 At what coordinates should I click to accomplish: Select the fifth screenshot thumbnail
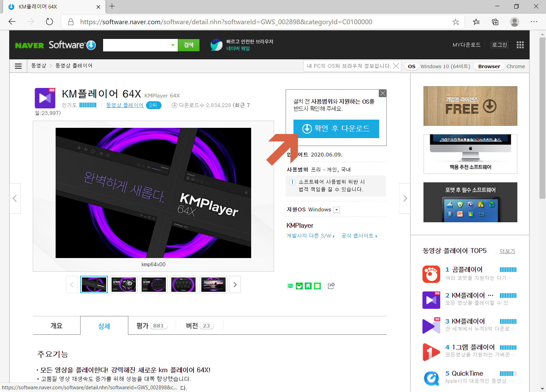[x=213, y=284]
